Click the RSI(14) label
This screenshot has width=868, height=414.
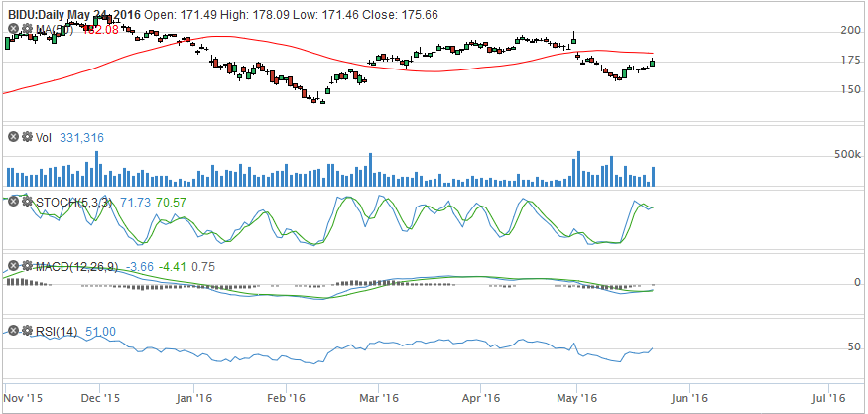[56, 332]
